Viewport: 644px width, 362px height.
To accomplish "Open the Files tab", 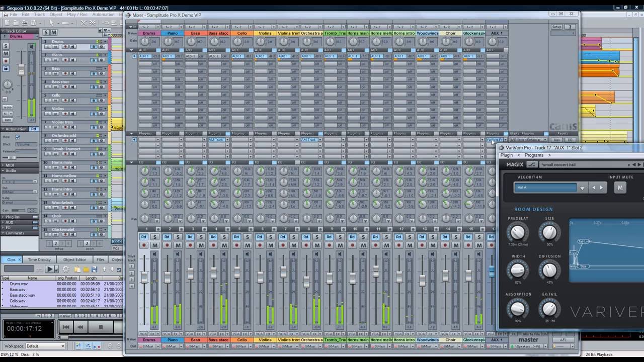I will pyautogui.click(x=101, y=260).
